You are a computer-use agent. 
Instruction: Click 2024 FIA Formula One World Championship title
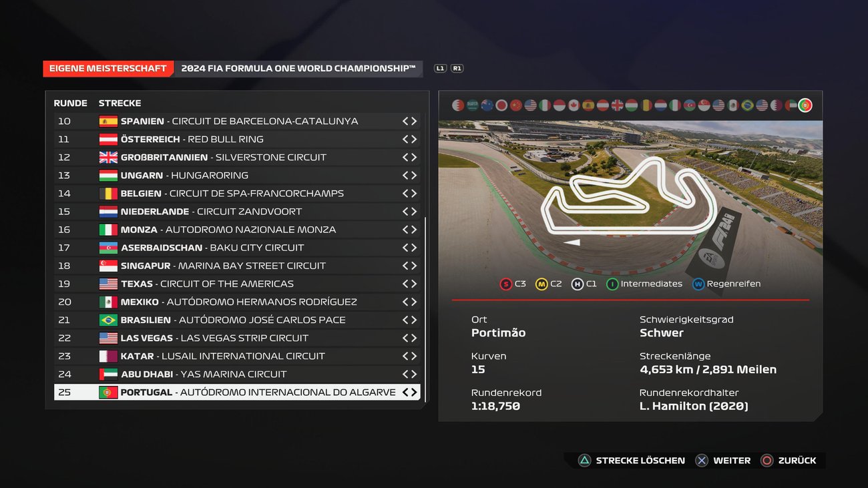click(x=298, y=69)
